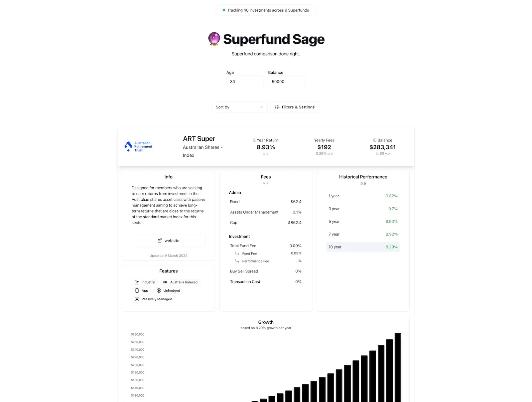Image resolution: width=532 pixels, height=402 pixels.
Task: Click the ART Super fund title
Action: pyautogui.click(x=199, y=139)
